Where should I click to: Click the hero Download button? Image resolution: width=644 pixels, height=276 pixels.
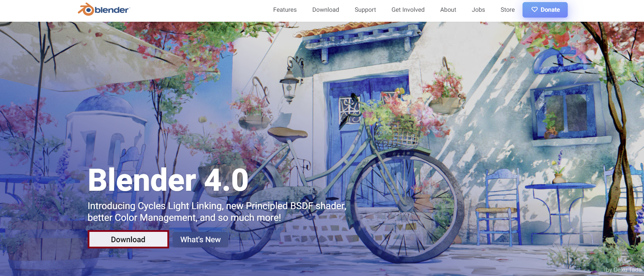(x=128, y=239)
